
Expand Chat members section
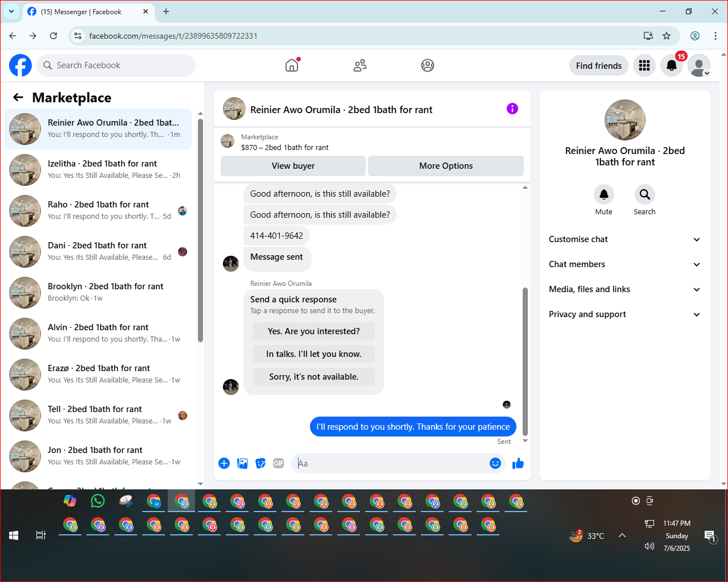pyautogui.click(x=624, y=264)
